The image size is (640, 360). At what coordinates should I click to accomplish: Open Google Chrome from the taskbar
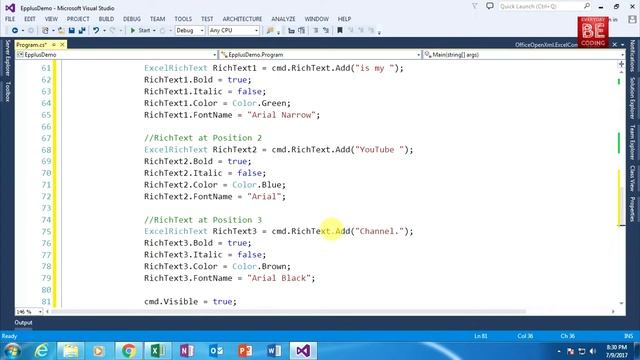coord(128,351)
